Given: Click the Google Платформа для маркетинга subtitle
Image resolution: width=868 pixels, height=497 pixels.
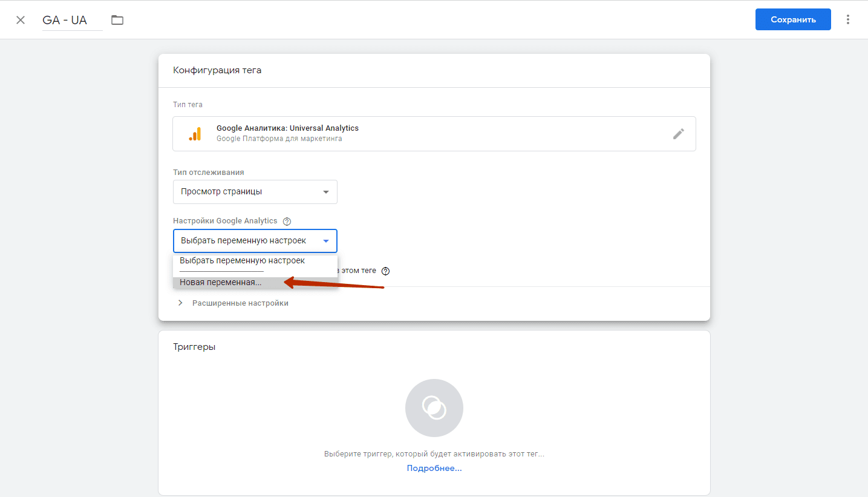Looking at the screenshot, I should [x=279, y=139].
